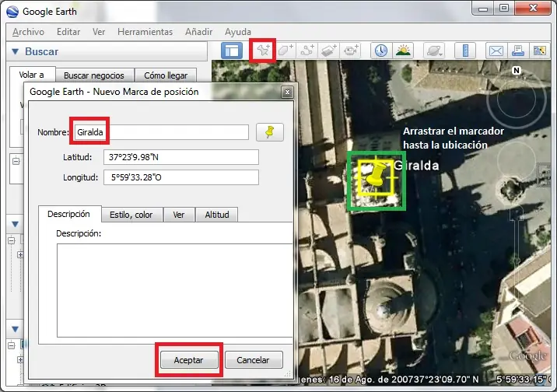Click the look-around navigation ring
The height and width of the screenshot is (392, 557).
coord(516,99)
